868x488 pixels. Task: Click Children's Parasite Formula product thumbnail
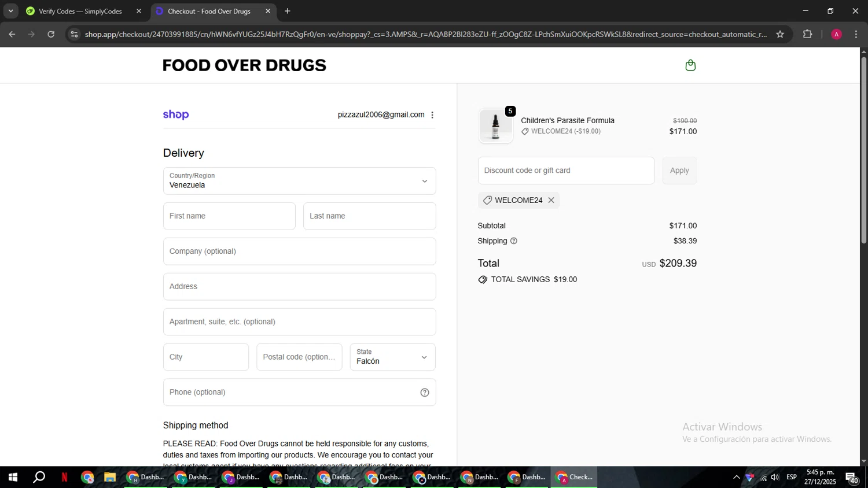pyautogui.click(x=495, y=126)
